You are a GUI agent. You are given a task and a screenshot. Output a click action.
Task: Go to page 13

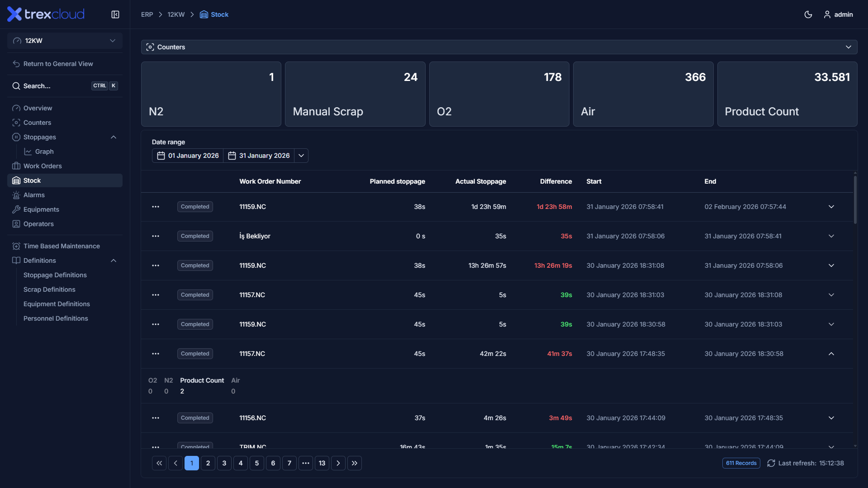click(322, 463)
